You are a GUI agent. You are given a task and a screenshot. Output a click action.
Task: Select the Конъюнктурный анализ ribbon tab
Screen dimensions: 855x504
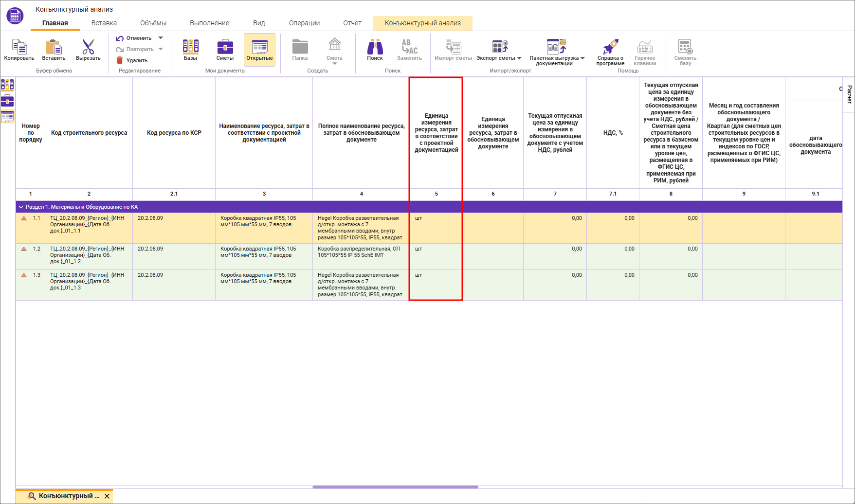[422, 23]
